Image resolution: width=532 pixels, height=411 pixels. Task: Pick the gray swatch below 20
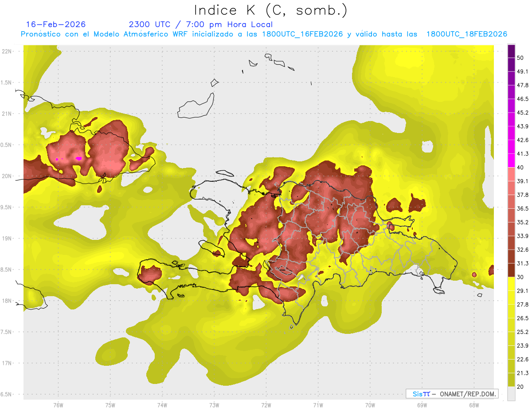point(511,393)
